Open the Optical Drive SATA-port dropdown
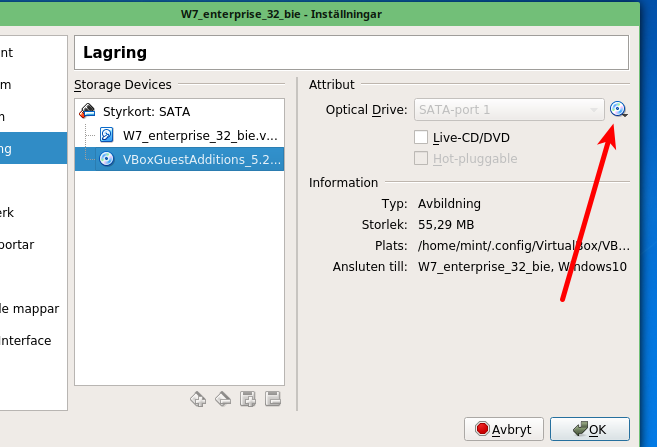The image size is (657, 447). 509,110
